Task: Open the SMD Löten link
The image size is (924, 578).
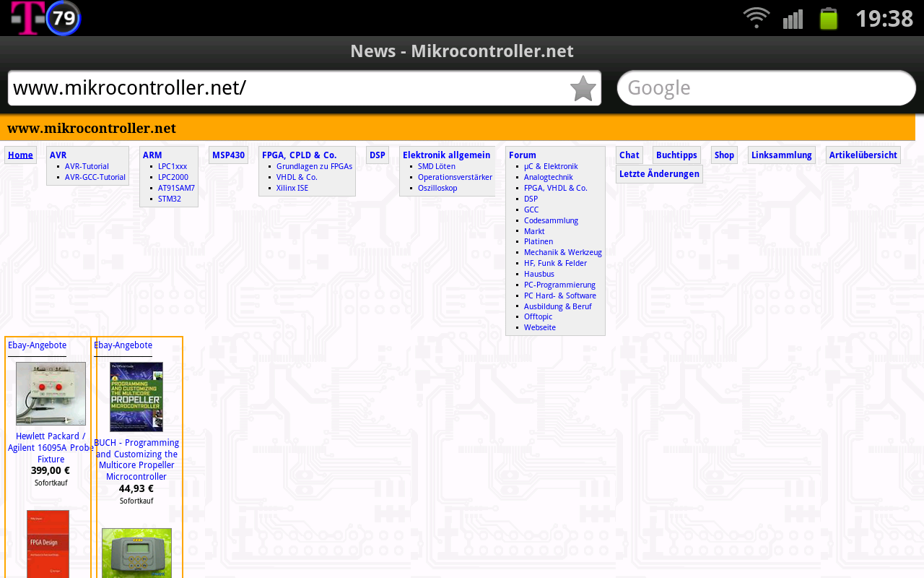Action: click(437, 166)
